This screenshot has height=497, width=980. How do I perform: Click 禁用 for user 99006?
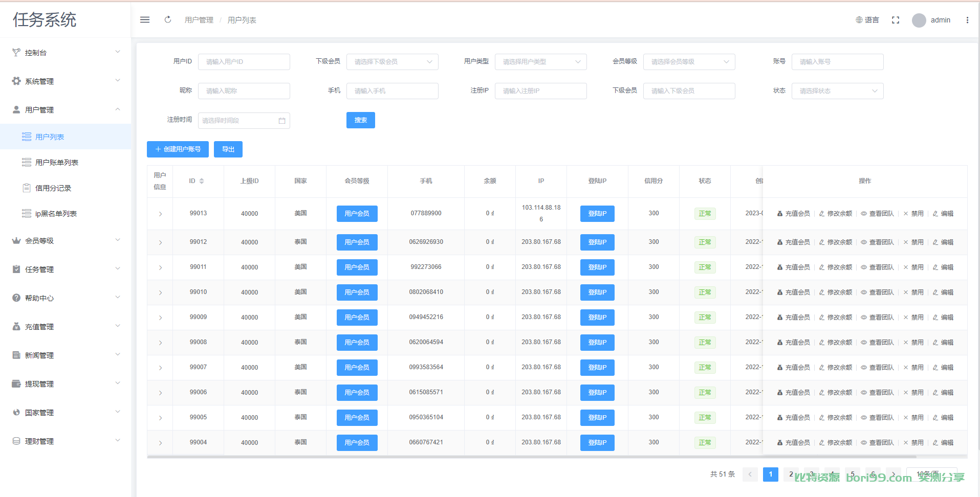[x=913, y=393]
